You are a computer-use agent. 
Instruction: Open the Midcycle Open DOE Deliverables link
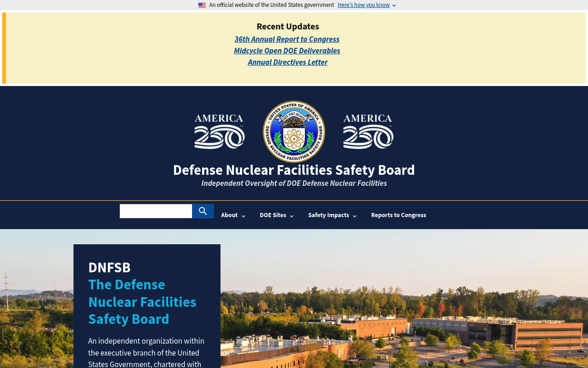(x=287, y=51)
